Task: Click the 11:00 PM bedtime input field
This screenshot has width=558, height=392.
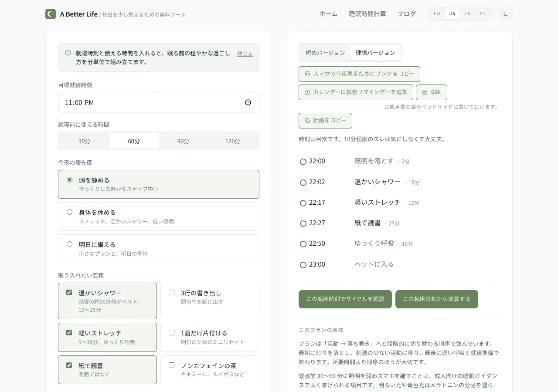Action: [159, 102]
